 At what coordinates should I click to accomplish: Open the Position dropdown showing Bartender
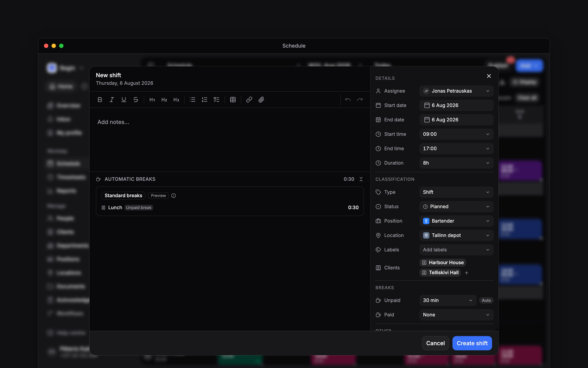pyautogui.click(x=456, y=221)
